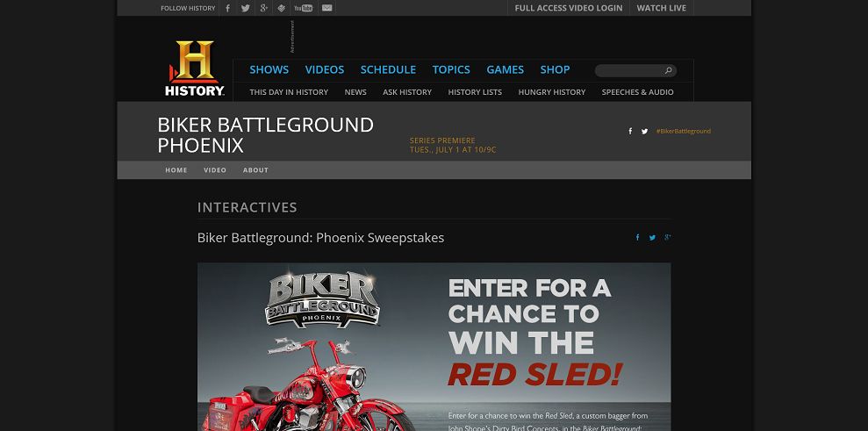
Task: Click the search magnifier icon
Action: (668, 70)
